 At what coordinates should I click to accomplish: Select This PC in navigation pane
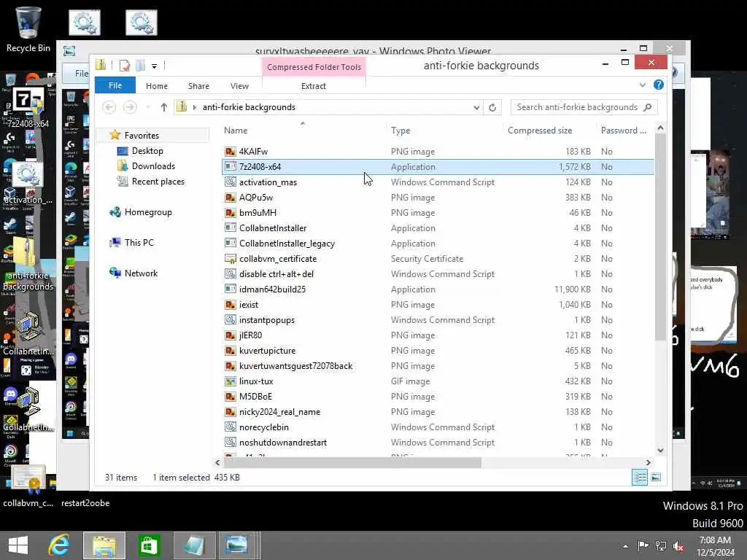[139, 243]
